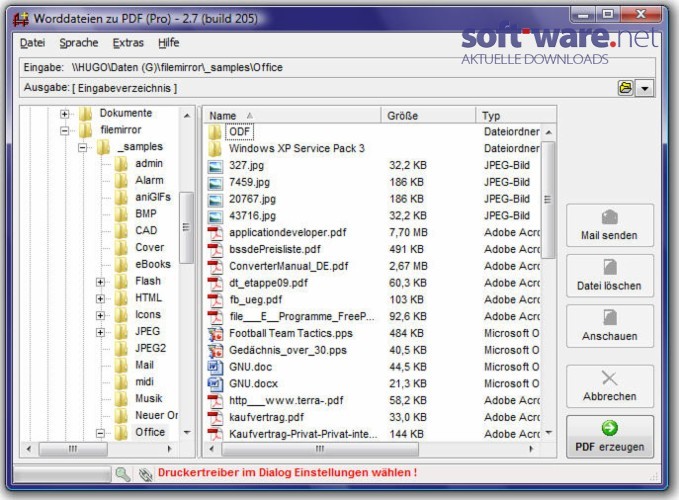
Task: Open the Ausgabe dropdown arrow
Action: (645, 88)
